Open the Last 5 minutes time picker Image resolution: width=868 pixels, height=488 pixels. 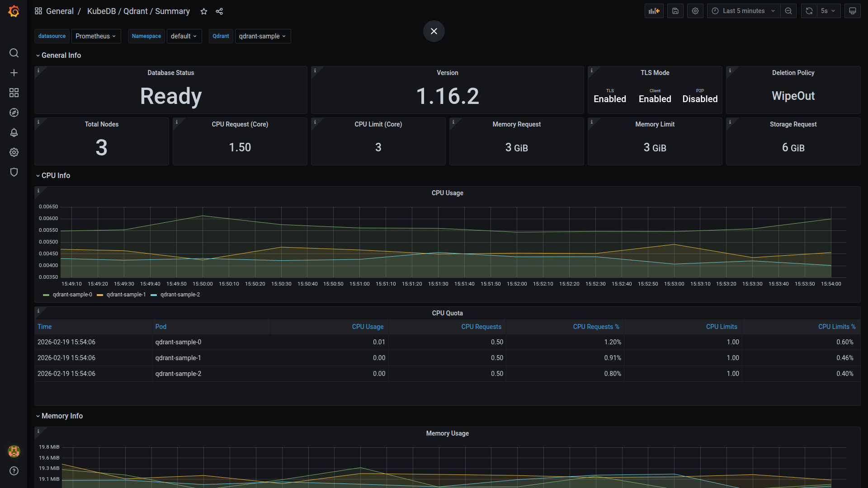(x=744, y=11)
